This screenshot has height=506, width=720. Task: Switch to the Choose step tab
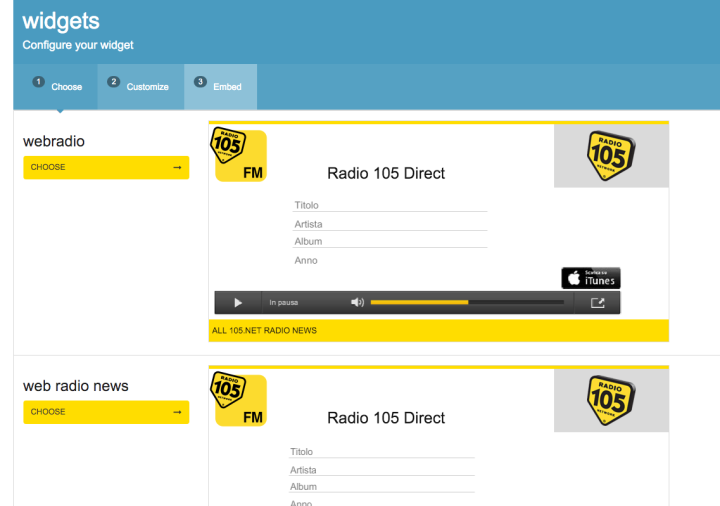tap(57, 87)
